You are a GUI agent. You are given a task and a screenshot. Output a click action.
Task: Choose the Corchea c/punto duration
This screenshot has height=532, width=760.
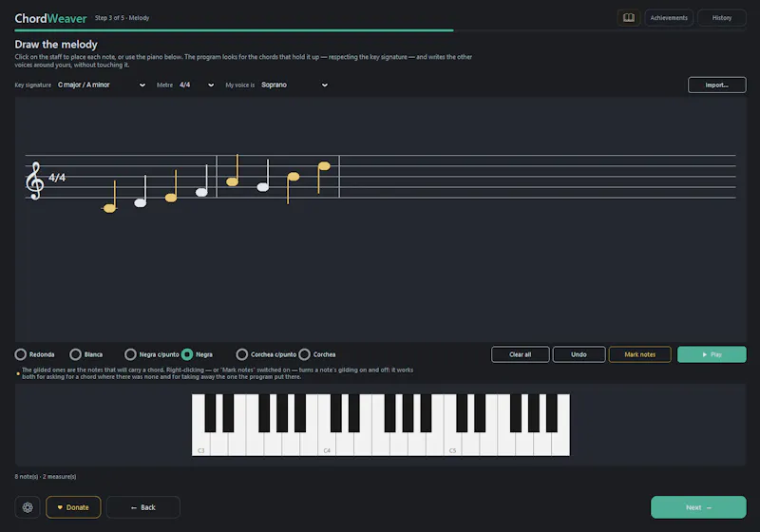266,354
